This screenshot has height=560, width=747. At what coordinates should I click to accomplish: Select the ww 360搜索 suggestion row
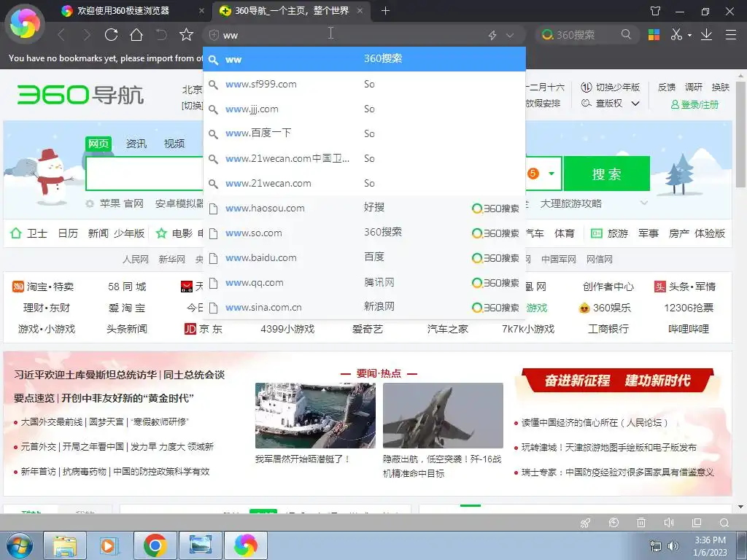click(x=365, y=59)
